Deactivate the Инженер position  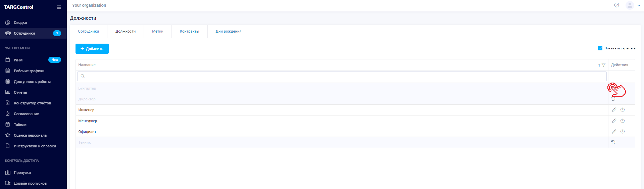[x=623, y=110]
